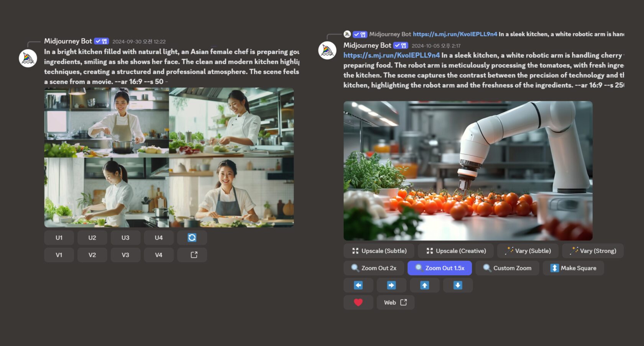This screenshot has height=346, width=644.
Task: Favorite the image with the red heart
Action: click(x=358, y=303)
